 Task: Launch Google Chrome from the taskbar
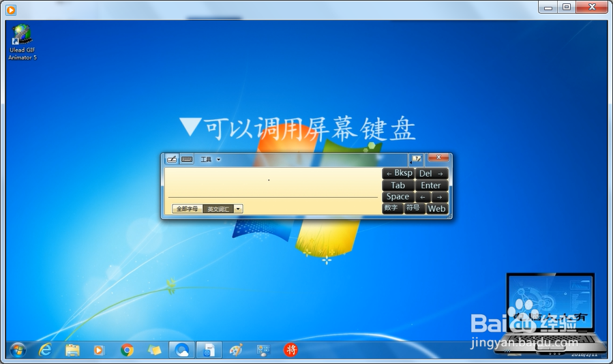[127, 350]
